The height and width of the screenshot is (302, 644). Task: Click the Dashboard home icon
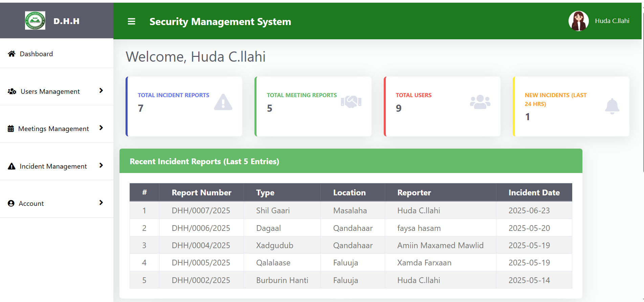(x=12, y=54)
